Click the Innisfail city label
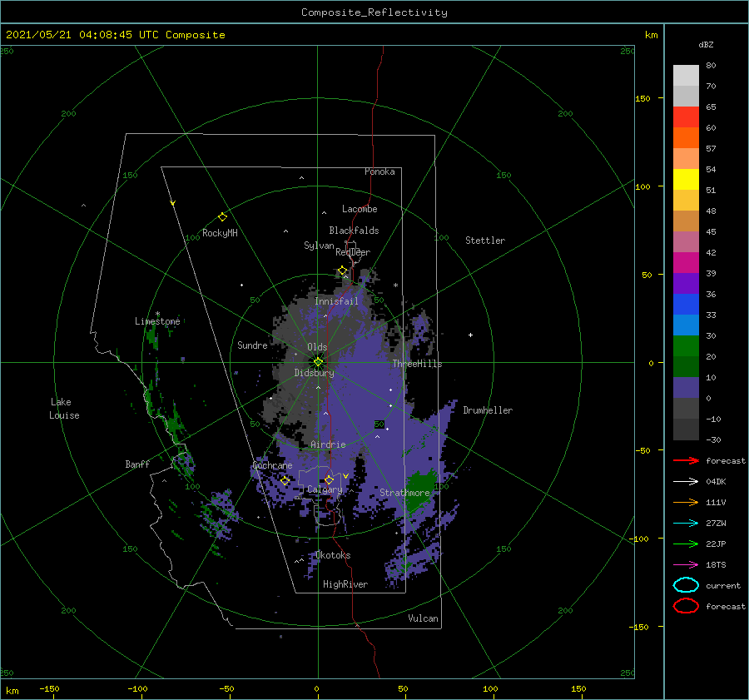The height and width of the screenshot is (700, 749). [x=336, y=301]
